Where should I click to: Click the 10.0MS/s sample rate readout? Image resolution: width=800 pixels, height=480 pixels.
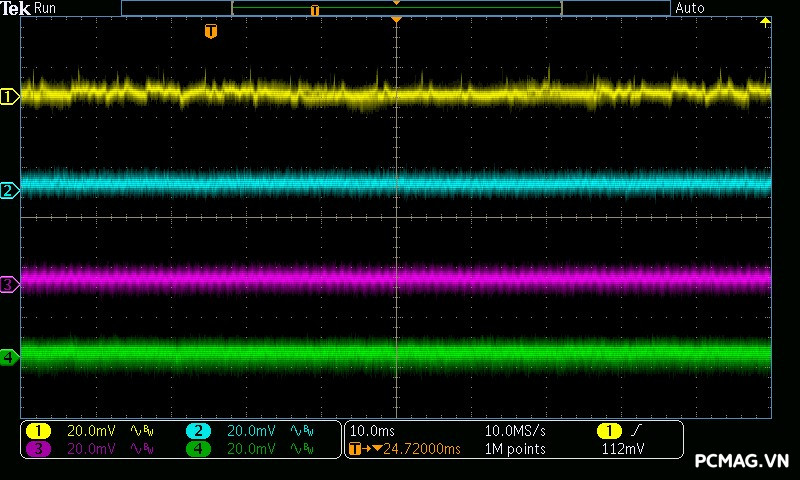click(515, 431)
